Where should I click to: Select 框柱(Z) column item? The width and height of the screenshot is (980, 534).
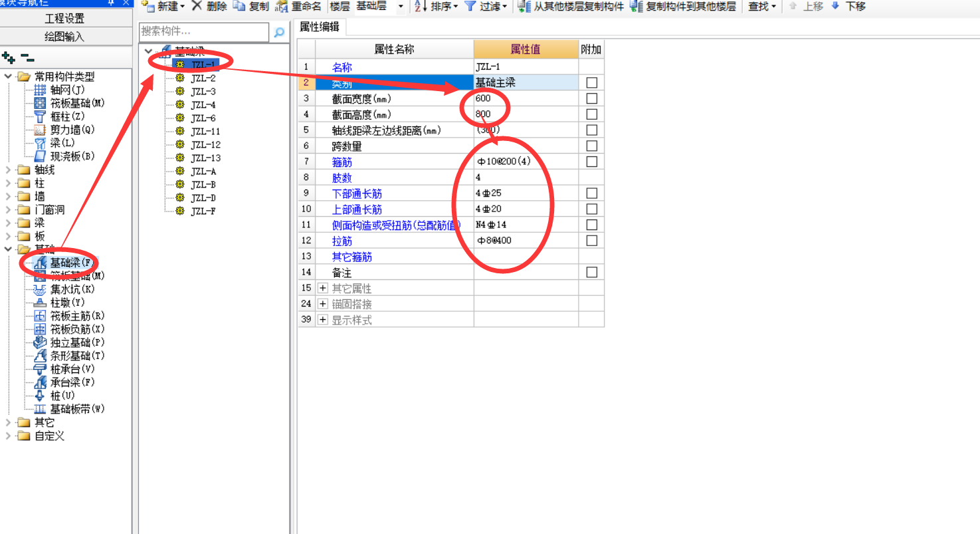coord(69,116)
